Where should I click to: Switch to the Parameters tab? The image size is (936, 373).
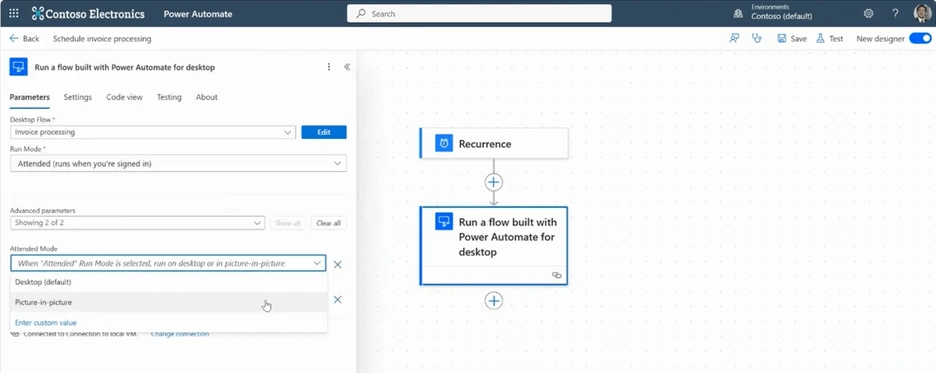[29, 97]
